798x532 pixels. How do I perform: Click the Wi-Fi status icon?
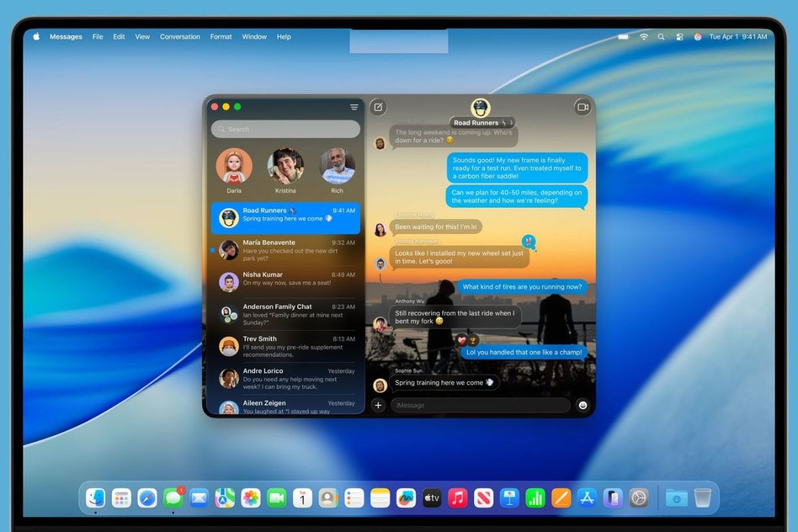point(644,37)
